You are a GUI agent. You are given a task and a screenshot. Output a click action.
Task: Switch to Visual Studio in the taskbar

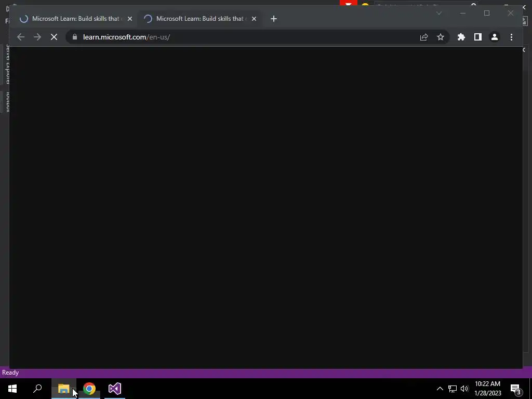115,389
